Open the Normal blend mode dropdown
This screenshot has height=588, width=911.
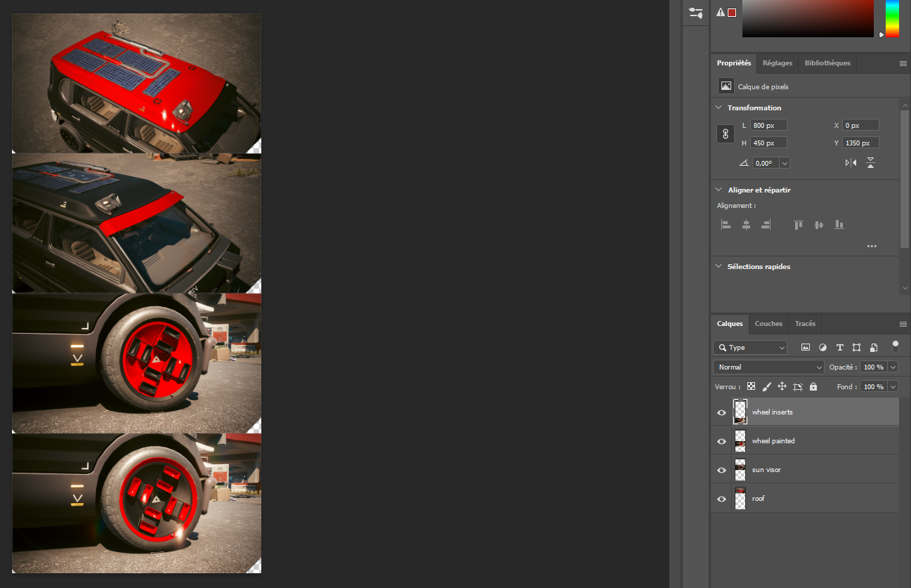tap(768, 367)
